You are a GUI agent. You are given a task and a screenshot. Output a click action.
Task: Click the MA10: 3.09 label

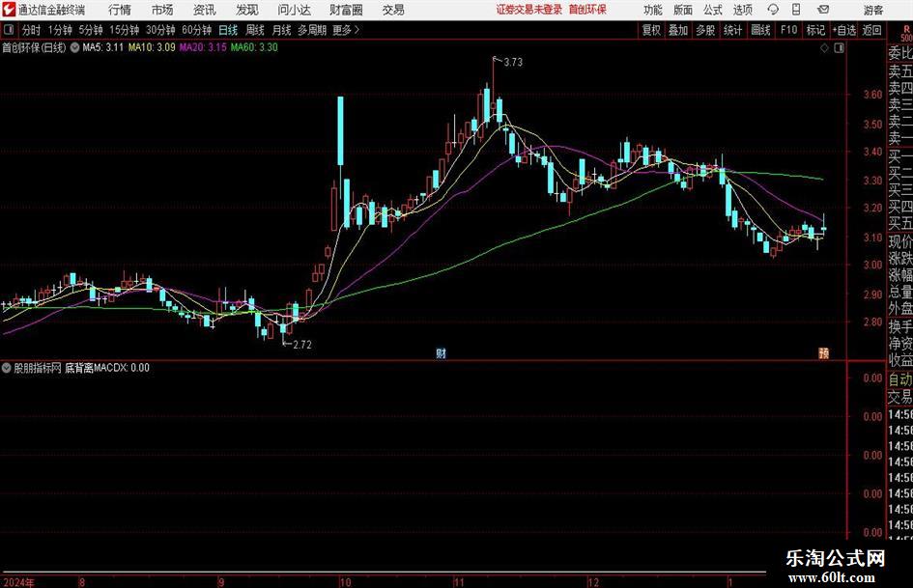[x=152, y=47]
